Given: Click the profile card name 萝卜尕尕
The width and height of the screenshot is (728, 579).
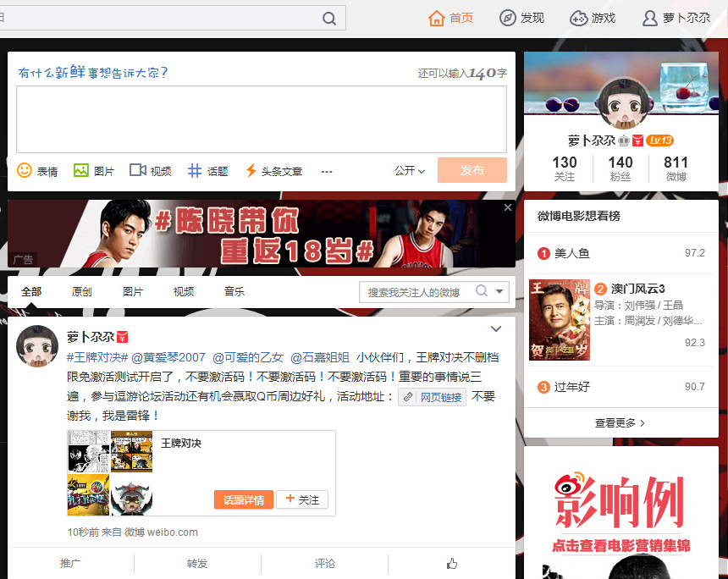Looking at the screenshot, I should click(x=592, y=141).
